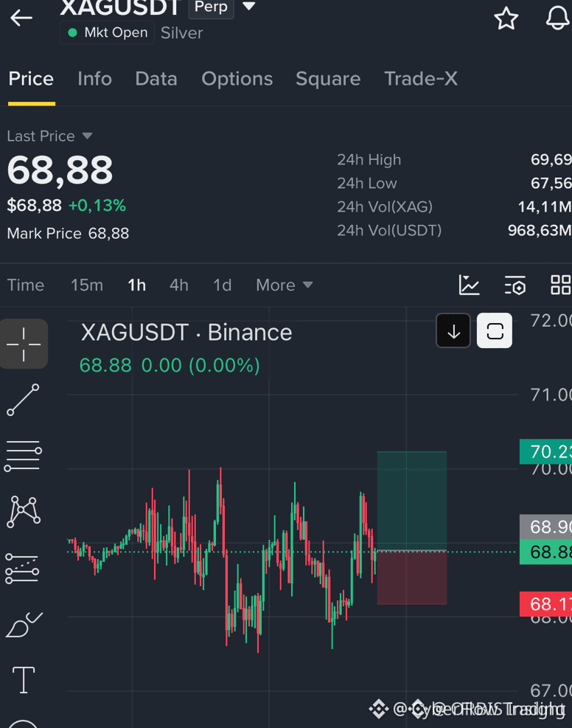572x728 pixels.
Task: Click the XAGUSDT · Binance chart title
Action: point(186,333)
